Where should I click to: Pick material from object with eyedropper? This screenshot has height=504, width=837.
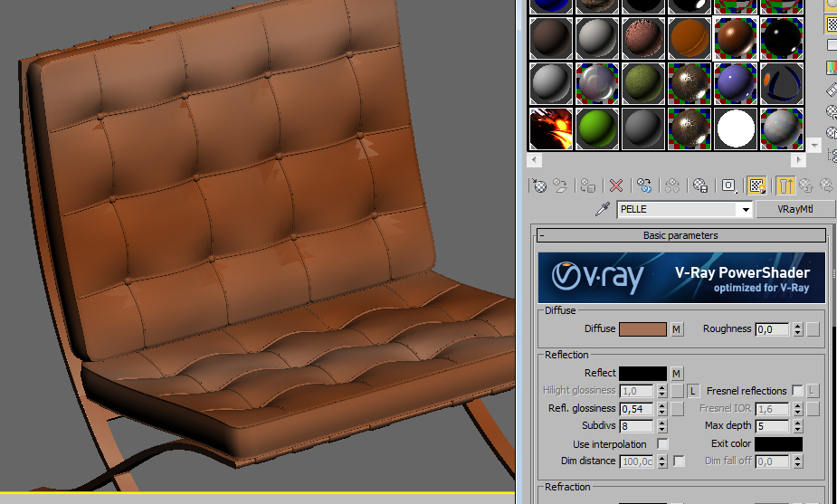(x=601, y=210)
